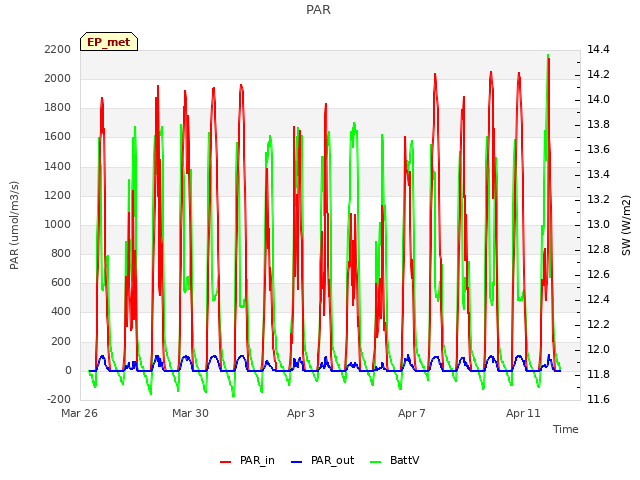The image size is (640, 480).
Task: Click the Apr 3 x-axis tick label
Action: [301, 413]
